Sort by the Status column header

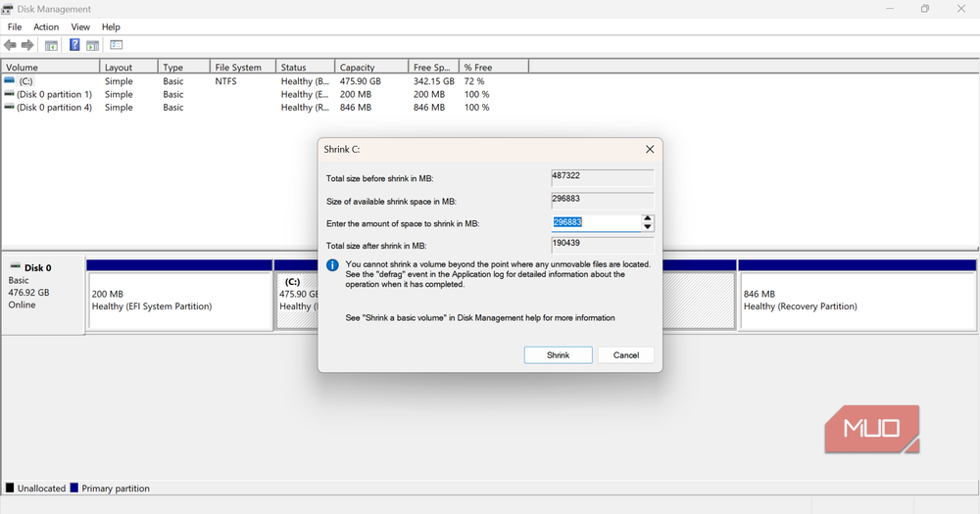click(305, 67)
